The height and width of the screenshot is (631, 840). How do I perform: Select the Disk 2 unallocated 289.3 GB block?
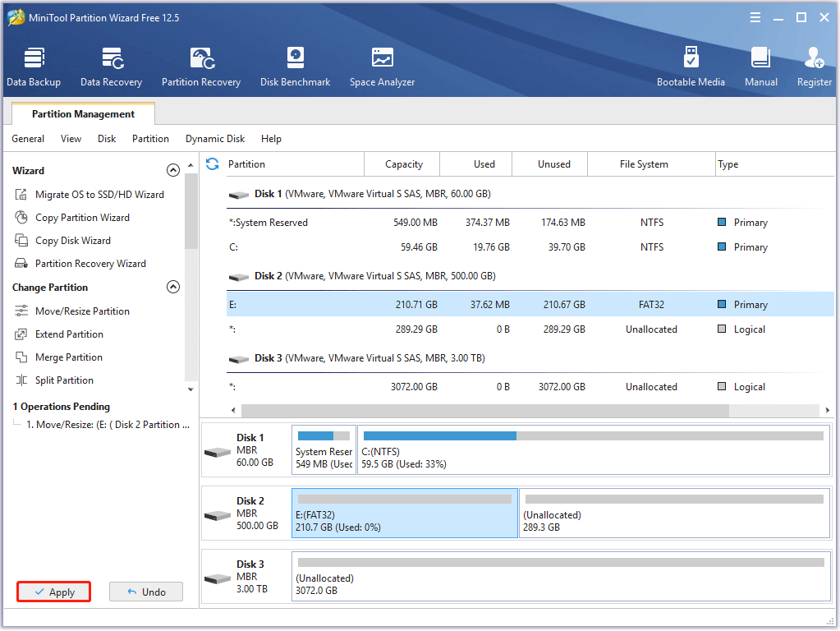coord(674,513)
